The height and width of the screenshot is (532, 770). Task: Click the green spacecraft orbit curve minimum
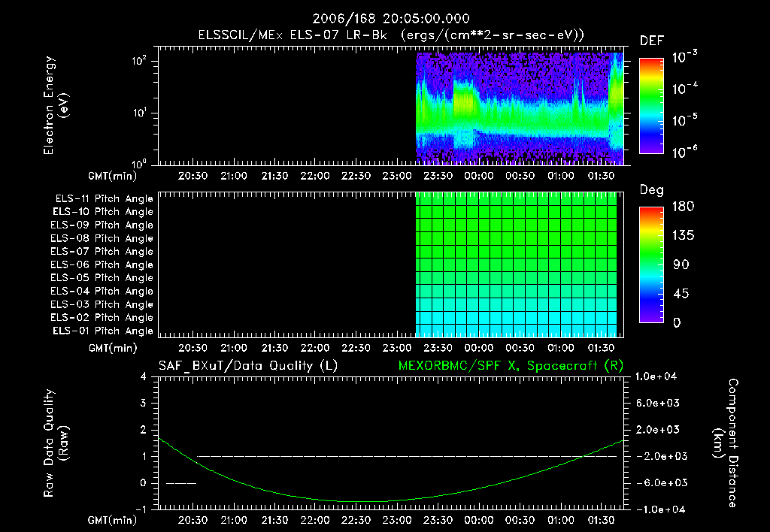click(363, 502)
